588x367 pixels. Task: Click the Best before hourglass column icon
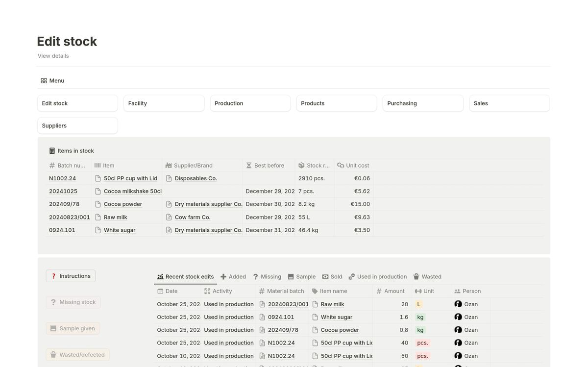coord(249,166)
